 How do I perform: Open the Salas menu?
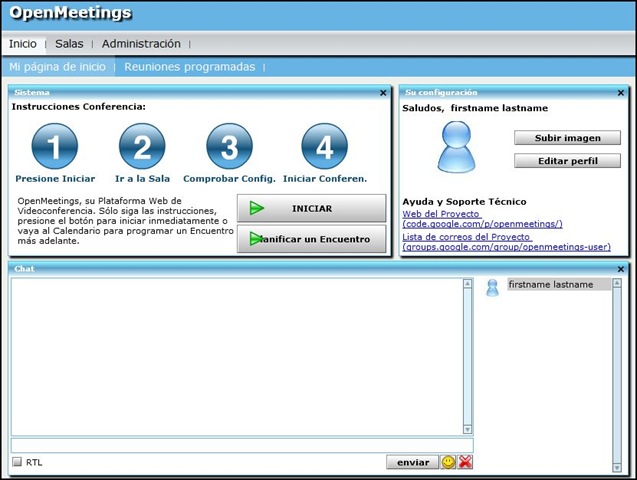69,44
